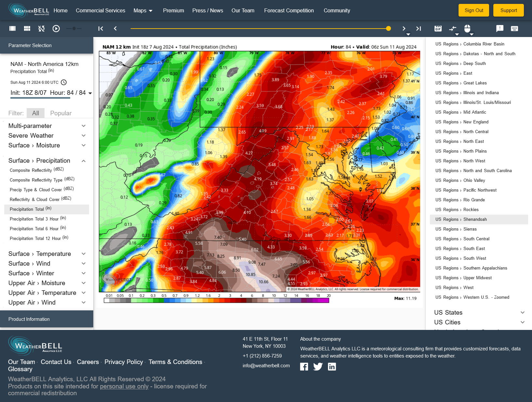Open the Product Information panel
This screenshot has width=532, height=402.
click(47, 319)
